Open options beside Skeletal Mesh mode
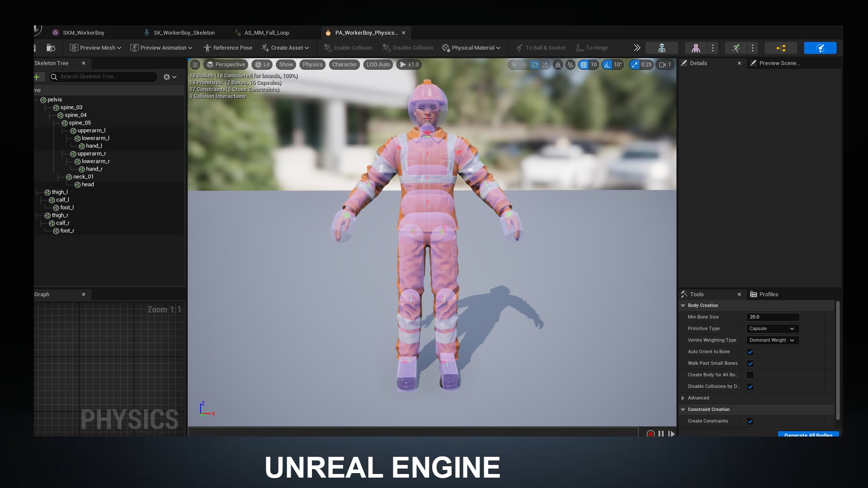The width and height of the screenshot is (868, 488). [713, 48]
